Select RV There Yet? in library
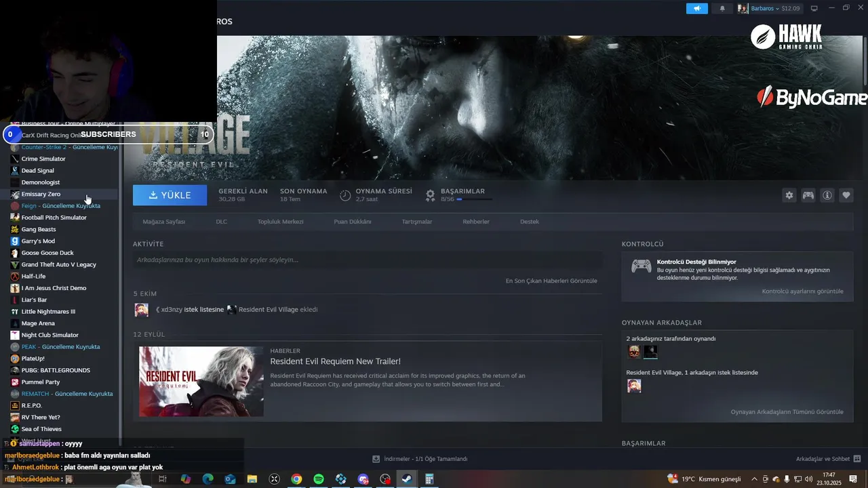Screen dimensions: 868x488 pyautogui.click(x=41, y=418)
